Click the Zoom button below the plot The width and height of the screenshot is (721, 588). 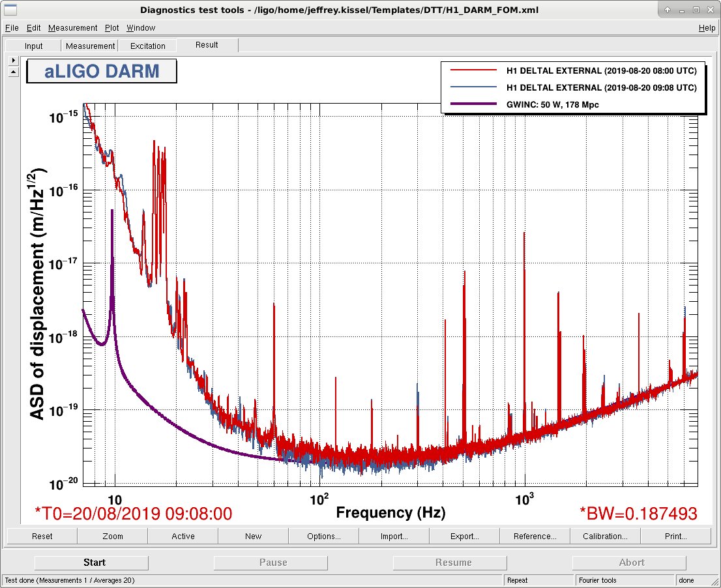point(113,536)
